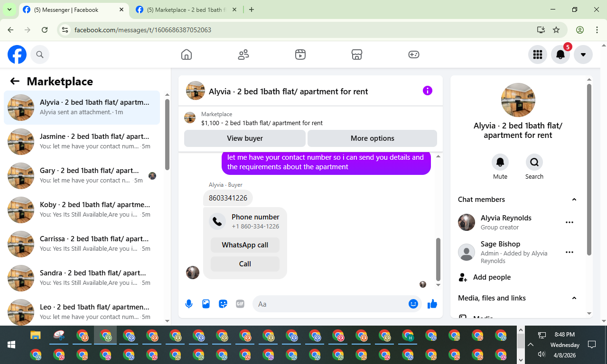607x364 pixels.
Task: Open Sandra conversation in the list
Action: (82, 278)
